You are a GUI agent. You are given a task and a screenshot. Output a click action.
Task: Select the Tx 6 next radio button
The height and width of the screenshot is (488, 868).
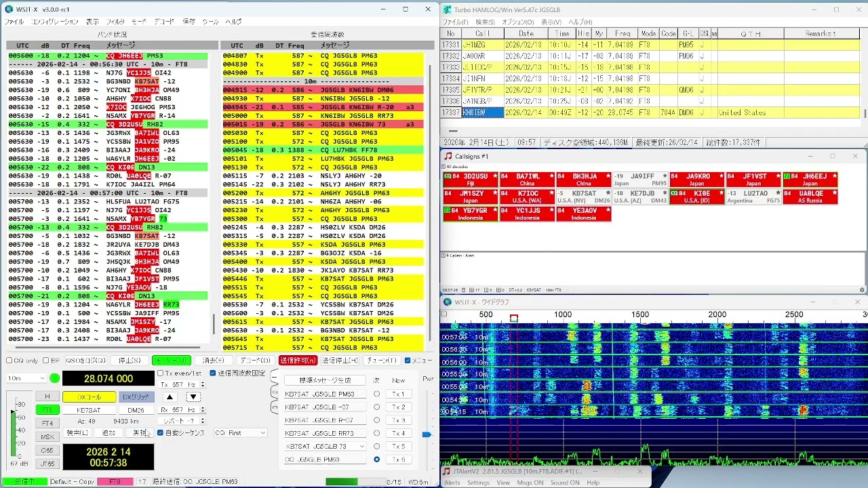coord(376,460)
